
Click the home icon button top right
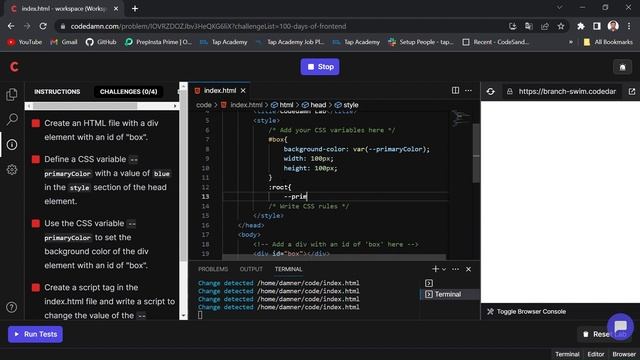click(x=622, y=67)
